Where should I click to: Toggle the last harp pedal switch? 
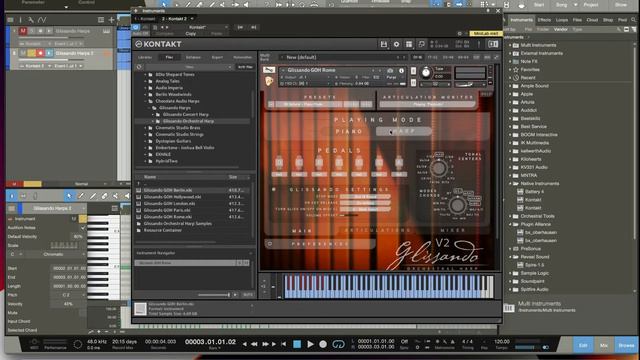399,163
